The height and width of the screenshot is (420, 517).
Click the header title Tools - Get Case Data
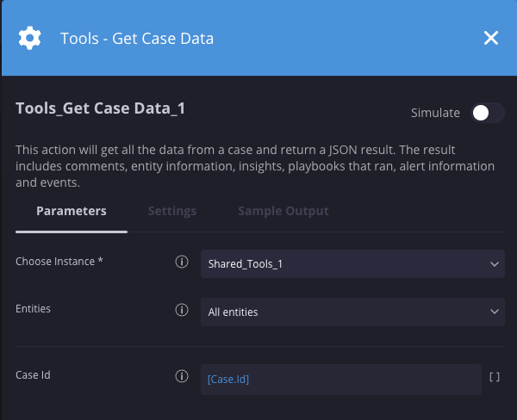(x=137, y=38)
